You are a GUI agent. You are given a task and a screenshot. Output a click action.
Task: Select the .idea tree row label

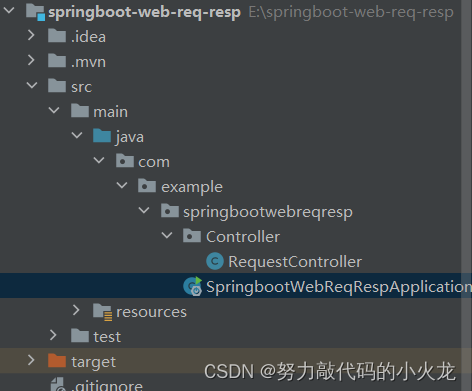[88, 37]
